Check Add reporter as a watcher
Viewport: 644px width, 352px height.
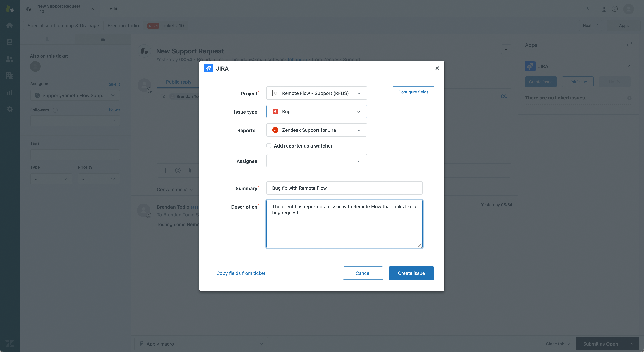tap(269, 146)
